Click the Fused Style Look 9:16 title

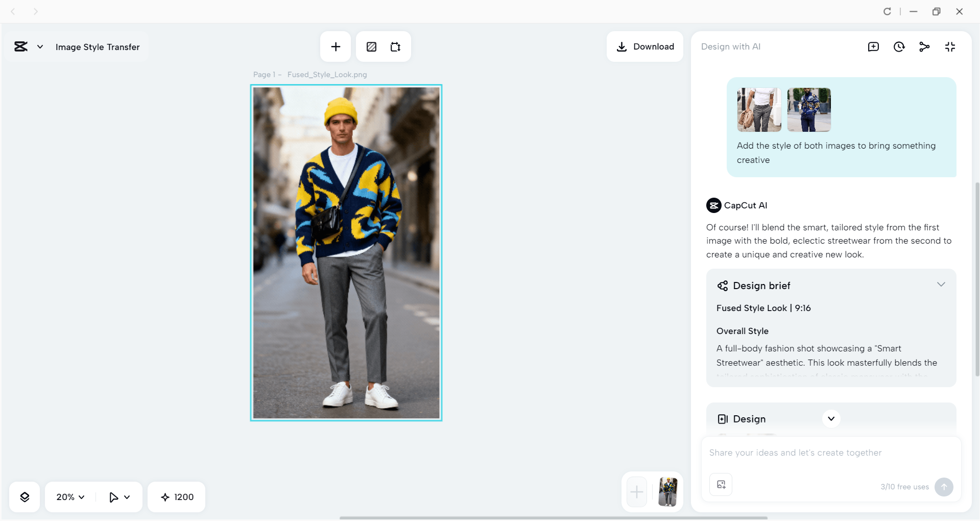[x=763, y=308]
